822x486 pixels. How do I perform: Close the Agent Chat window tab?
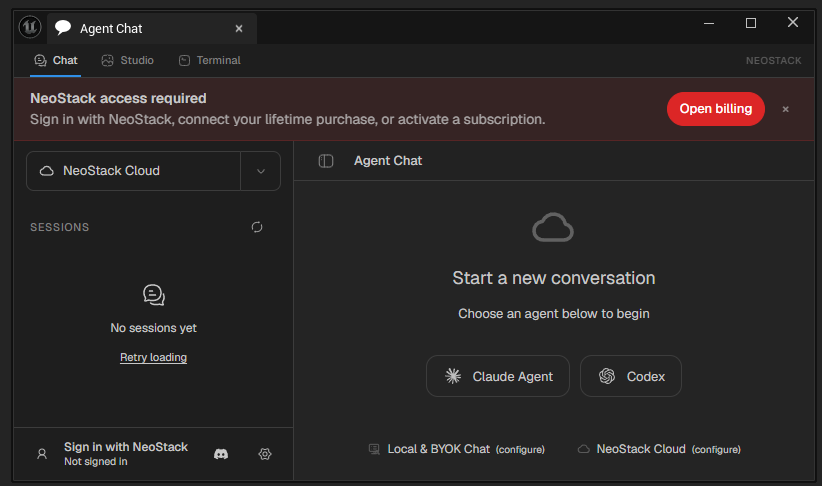coord(239,28)
